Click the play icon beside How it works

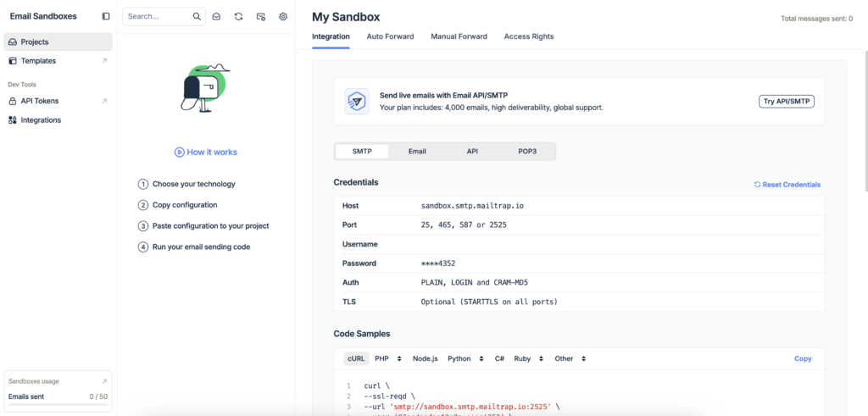(179, 153)
